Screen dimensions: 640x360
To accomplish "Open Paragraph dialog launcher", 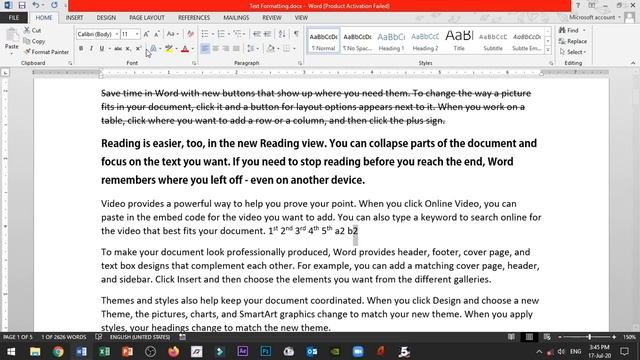I will point(300,63).
